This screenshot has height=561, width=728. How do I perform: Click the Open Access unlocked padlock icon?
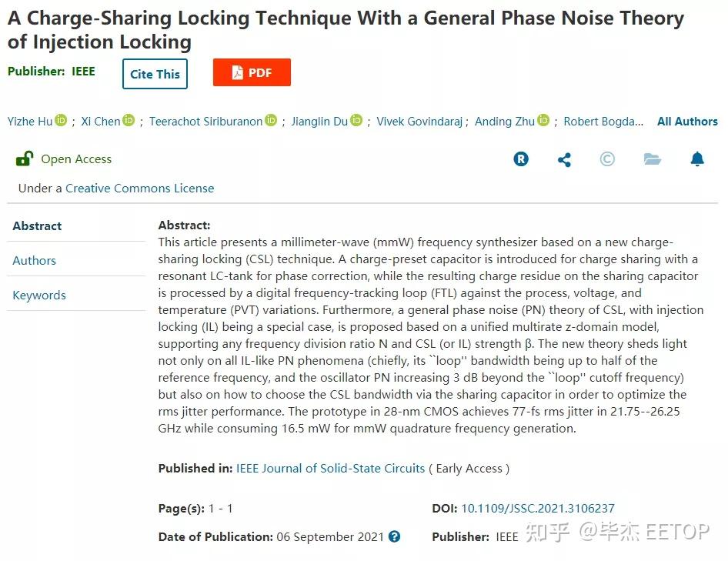(25, 159)
